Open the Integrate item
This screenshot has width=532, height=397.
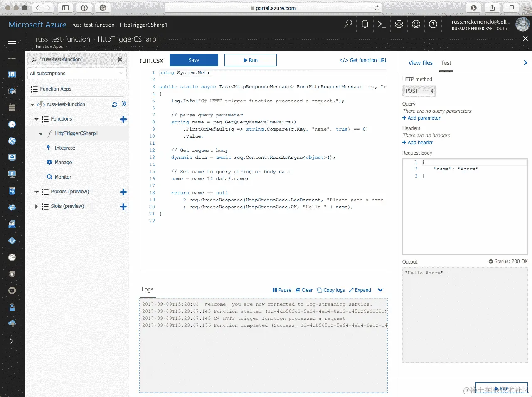tap(64, 148)
